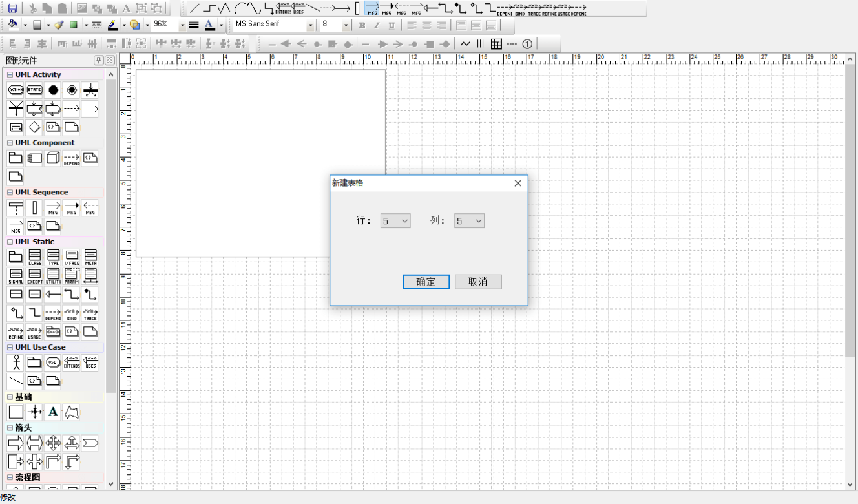Click the insert table grid icon

(496, 44)
